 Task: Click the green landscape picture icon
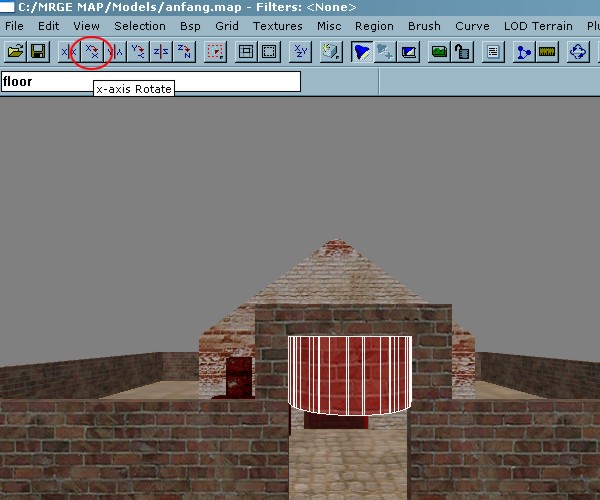tap(439, 51)
